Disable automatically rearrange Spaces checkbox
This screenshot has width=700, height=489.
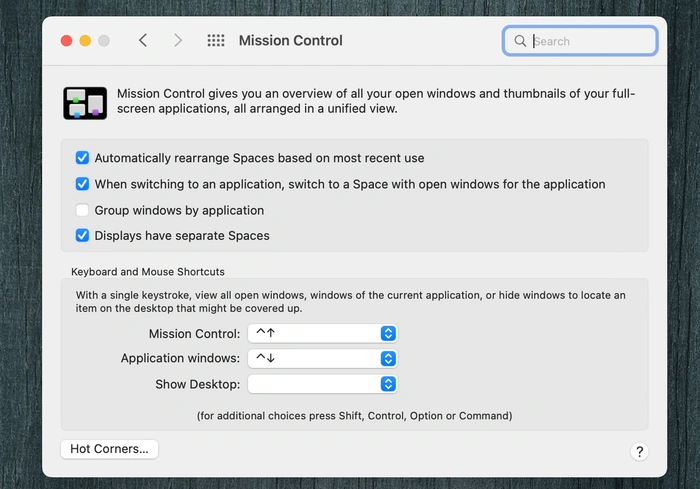(82, 158)
